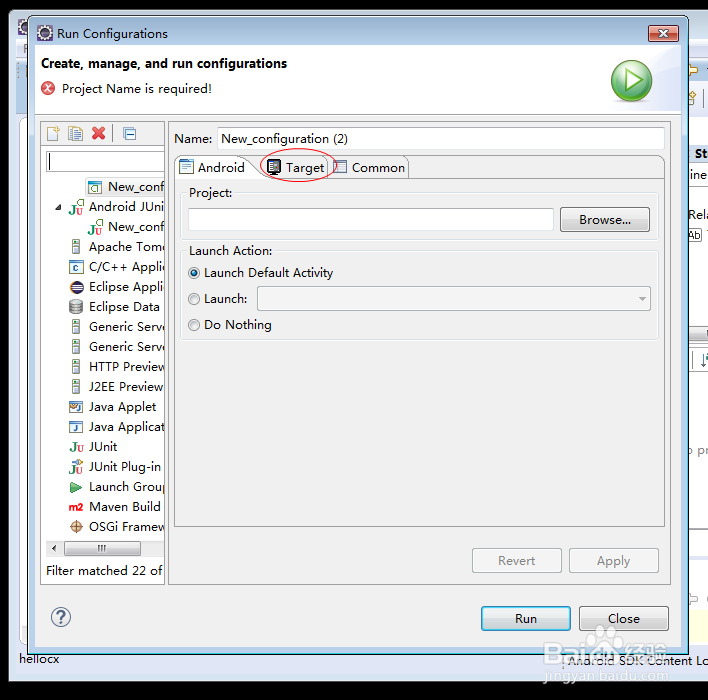Select JUnit Plug-in Test entry
Screen dimensions: 708x700
tap(115, 467)
